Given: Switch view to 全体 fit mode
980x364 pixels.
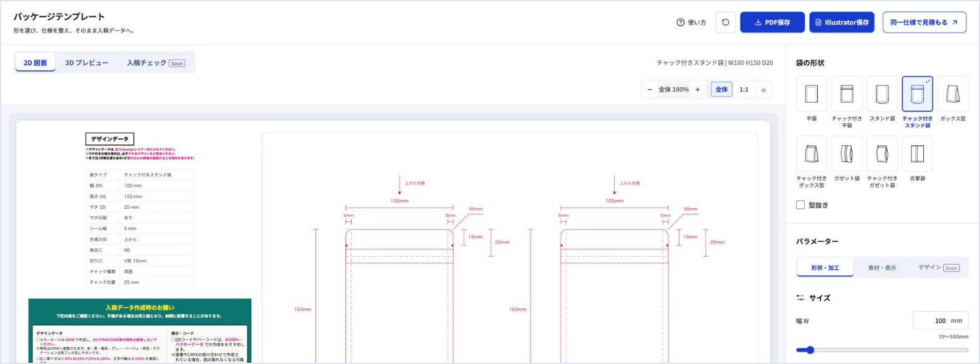Looking at the screenshot, I should click(x=721, y=90).
